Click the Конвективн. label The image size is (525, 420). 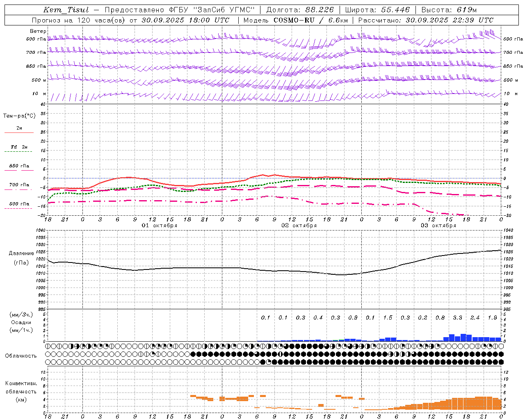point(21,383)
